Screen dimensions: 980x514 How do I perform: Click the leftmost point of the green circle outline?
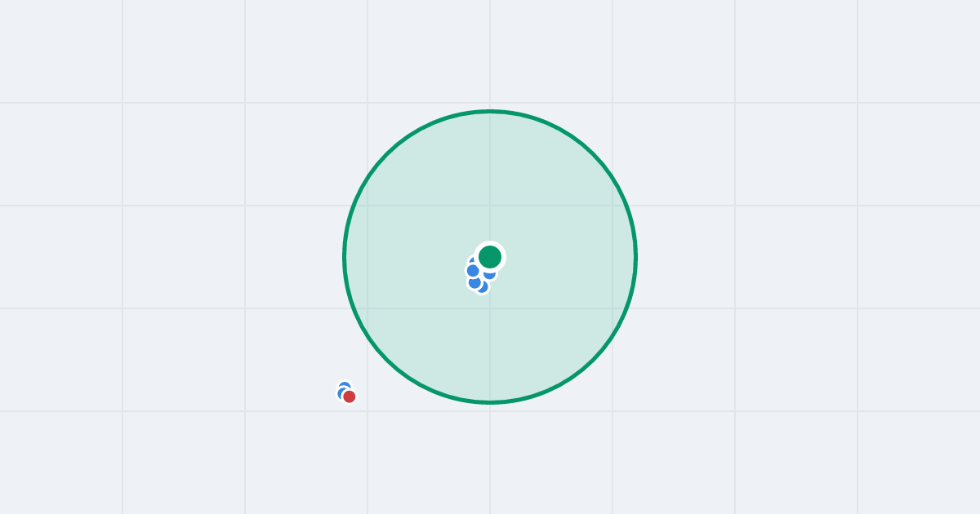(345, 256)
